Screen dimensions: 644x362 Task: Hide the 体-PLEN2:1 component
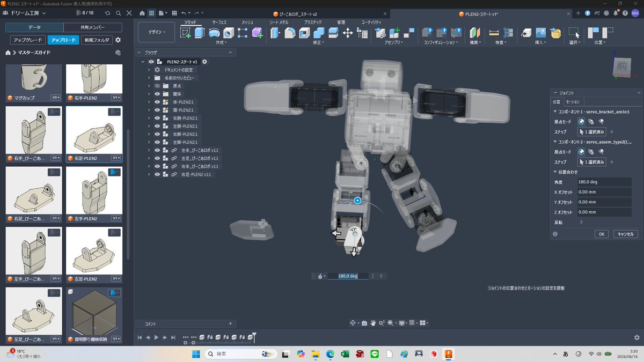(157, 102)
